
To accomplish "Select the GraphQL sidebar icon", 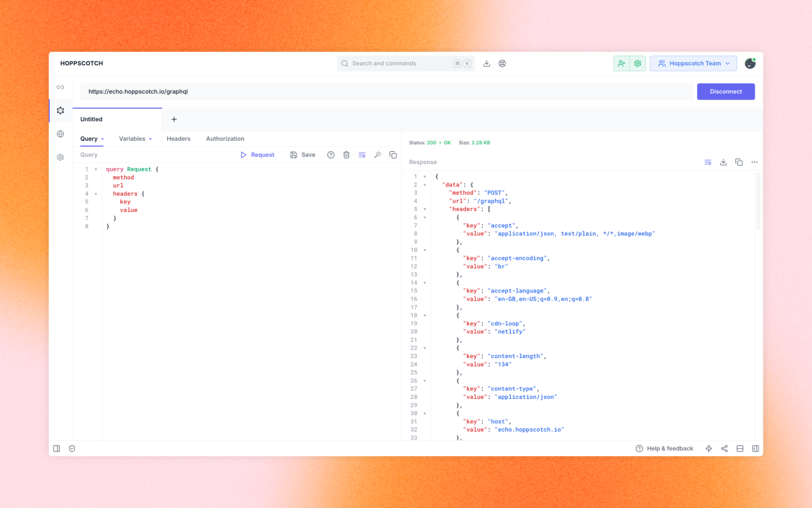I will pos(60,111).
